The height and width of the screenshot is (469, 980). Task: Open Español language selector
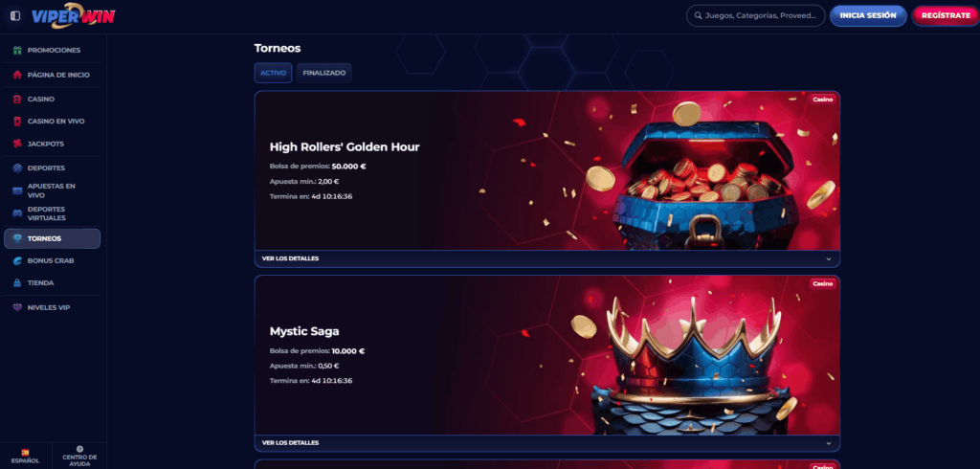pyautogui.click(x=25, y=456)
